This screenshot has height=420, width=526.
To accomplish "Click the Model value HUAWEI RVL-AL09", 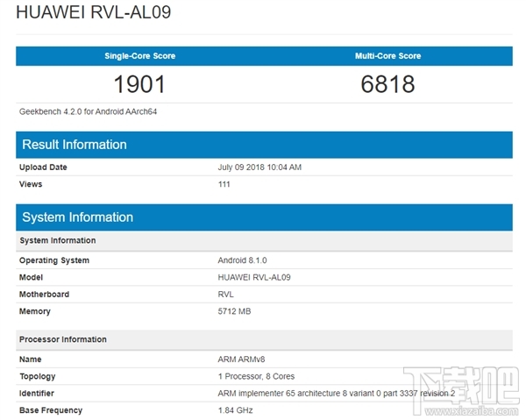I will 254,277.
